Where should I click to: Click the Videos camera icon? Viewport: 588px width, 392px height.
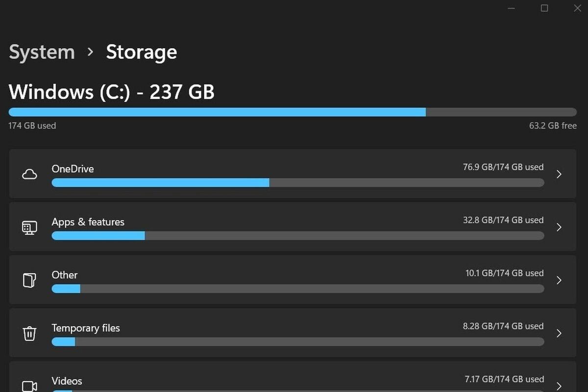point(29,386)
